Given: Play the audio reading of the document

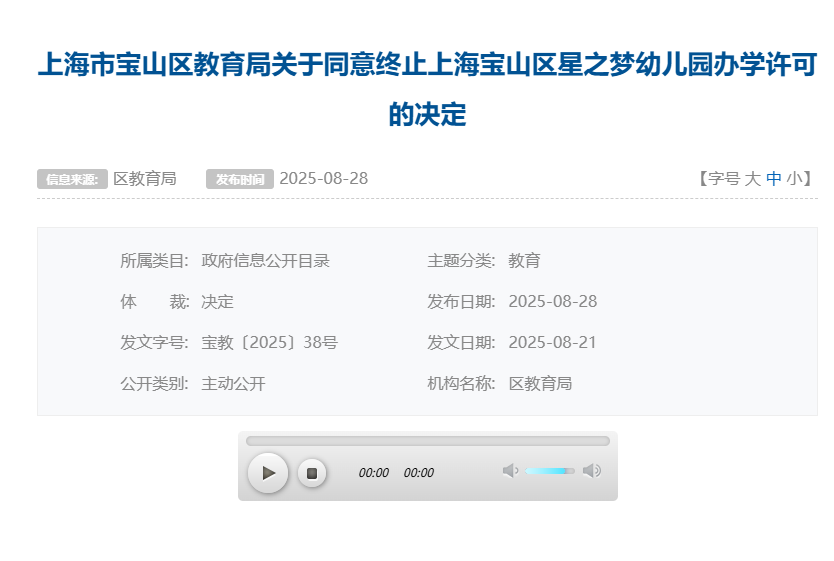Looking at the screenshot, I should coord(267,473).
